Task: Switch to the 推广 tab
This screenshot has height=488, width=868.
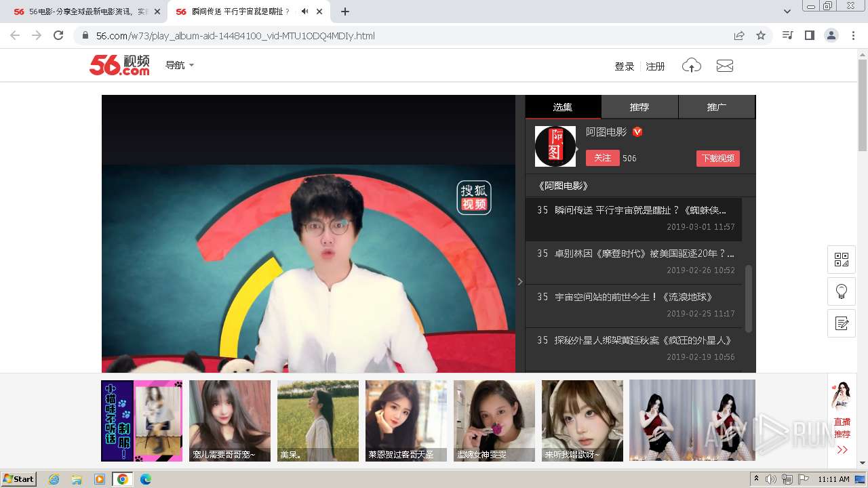Action: tap(717, 106)
